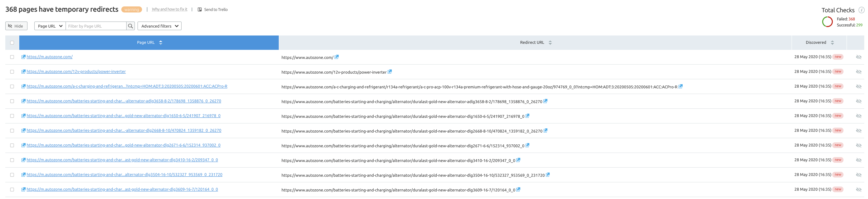
Task: Open the dlg3410-16-2 alternator page link
Action: (122, 160)
